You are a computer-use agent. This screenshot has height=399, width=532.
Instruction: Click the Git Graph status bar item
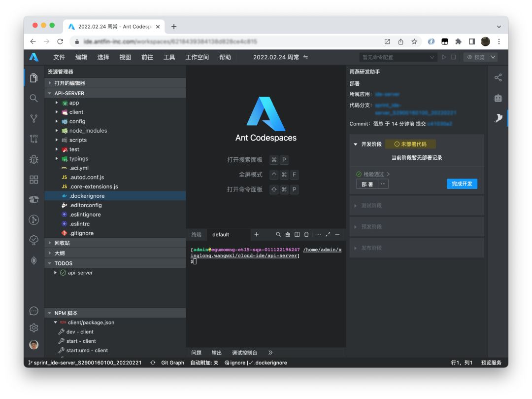pyautogui.click(x=172, y=363)
